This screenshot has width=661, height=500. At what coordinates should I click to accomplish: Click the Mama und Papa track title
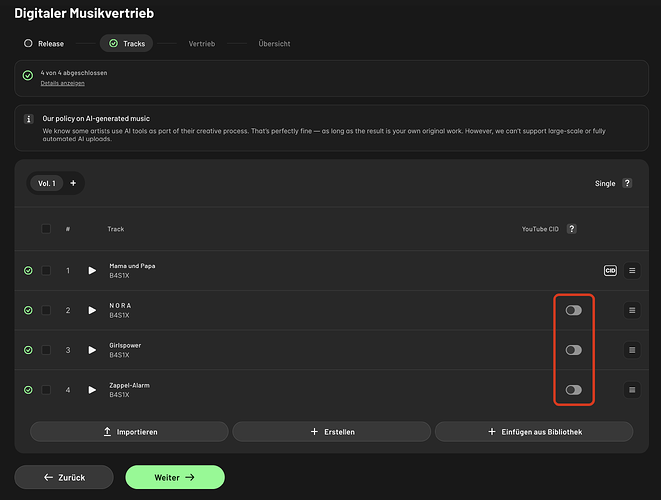click(132, 266)
